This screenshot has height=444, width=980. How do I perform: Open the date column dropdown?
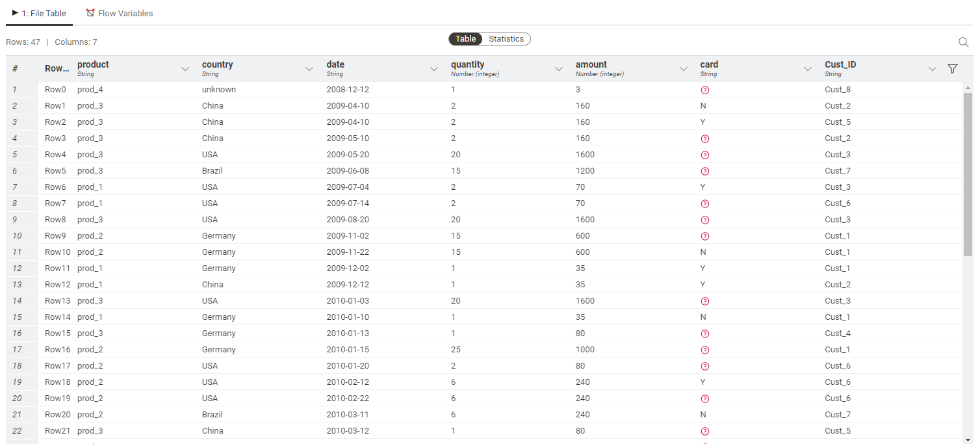coord(434,69)
